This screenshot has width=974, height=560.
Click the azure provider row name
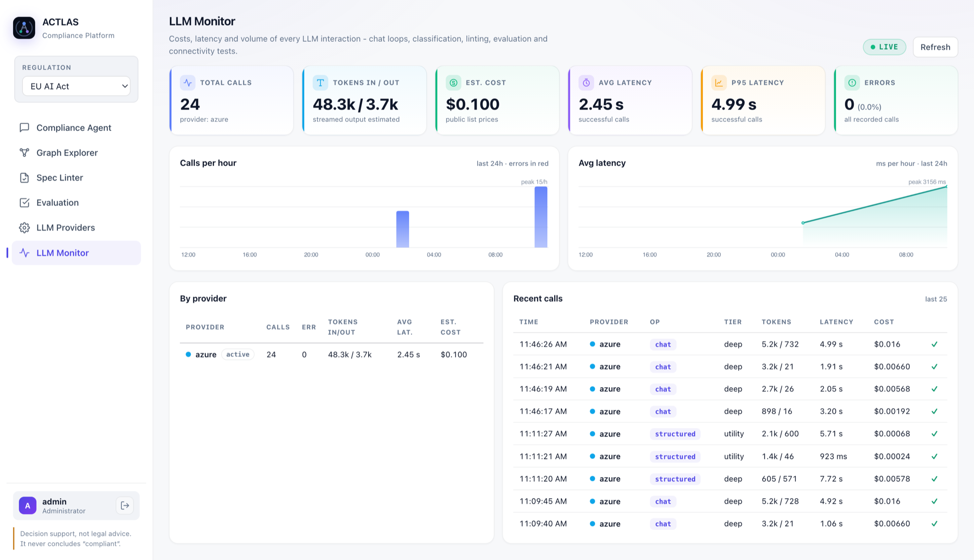tap(206, 355)
